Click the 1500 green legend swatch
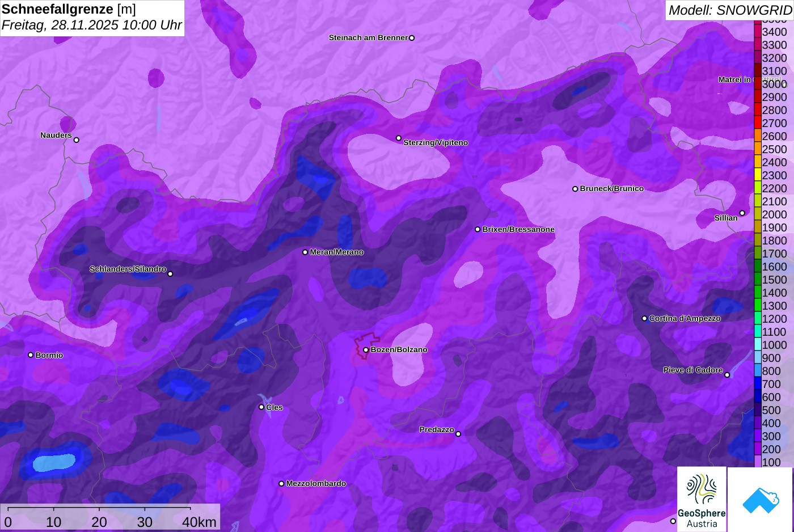This screenshot has height=532, width=794. point(758,280)
